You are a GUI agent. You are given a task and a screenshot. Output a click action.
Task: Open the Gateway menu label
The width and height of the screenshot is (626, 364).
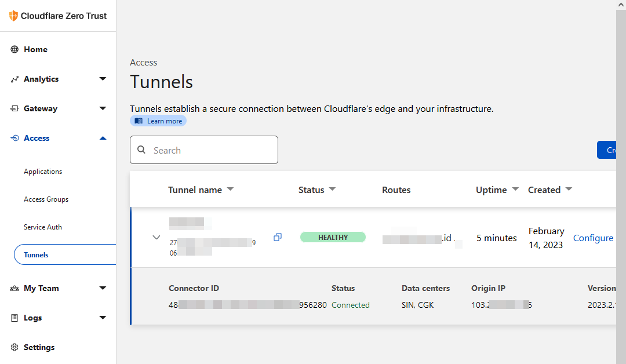point(41,108)
